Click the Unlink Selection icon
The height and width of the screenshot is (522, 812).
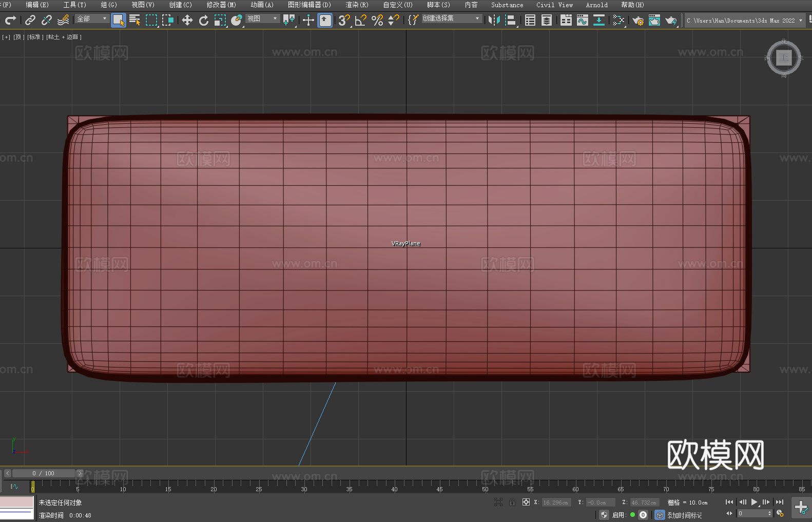(x=47, y=20)
